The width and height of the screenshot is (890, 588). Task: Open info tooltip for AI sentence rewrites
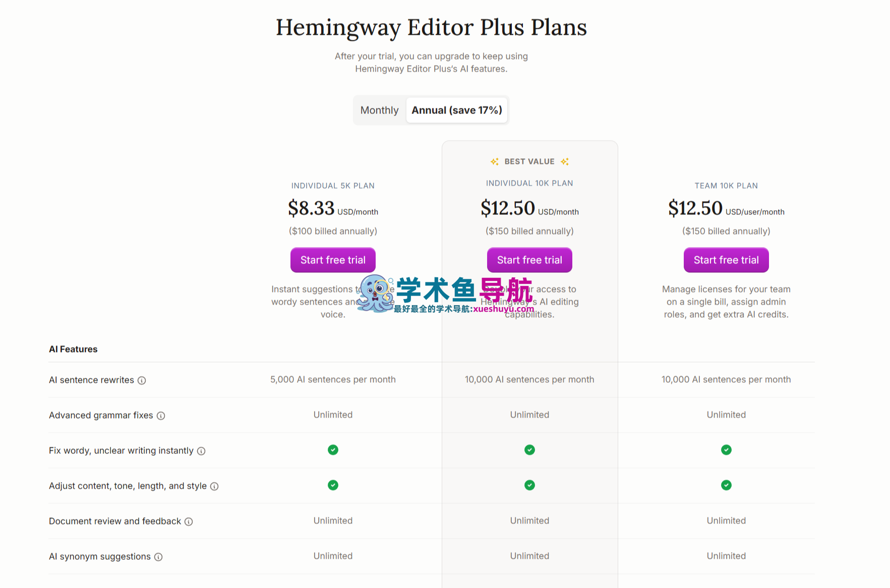(142, 381)
